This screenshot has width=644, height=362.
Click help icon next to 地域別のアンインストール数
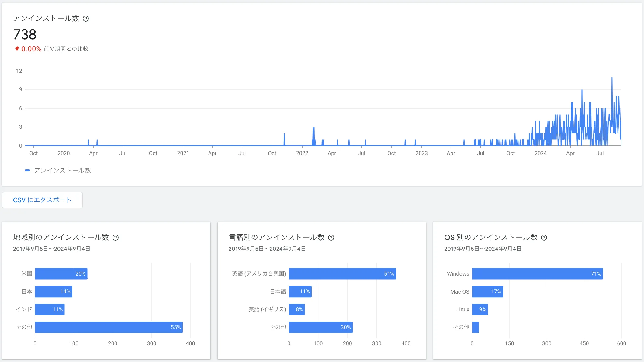[x=116, y=238]
